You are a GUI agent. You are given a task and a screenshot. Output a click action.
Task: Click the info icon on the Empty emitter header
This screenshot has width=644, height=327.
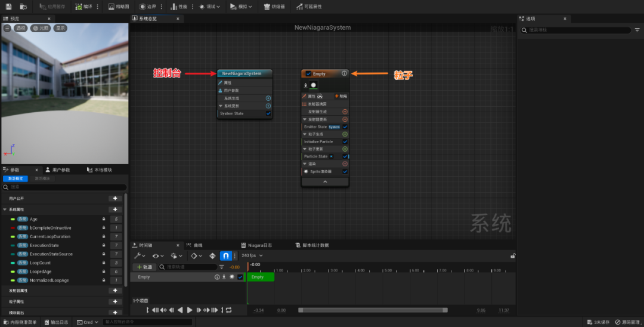coord(344,73)
